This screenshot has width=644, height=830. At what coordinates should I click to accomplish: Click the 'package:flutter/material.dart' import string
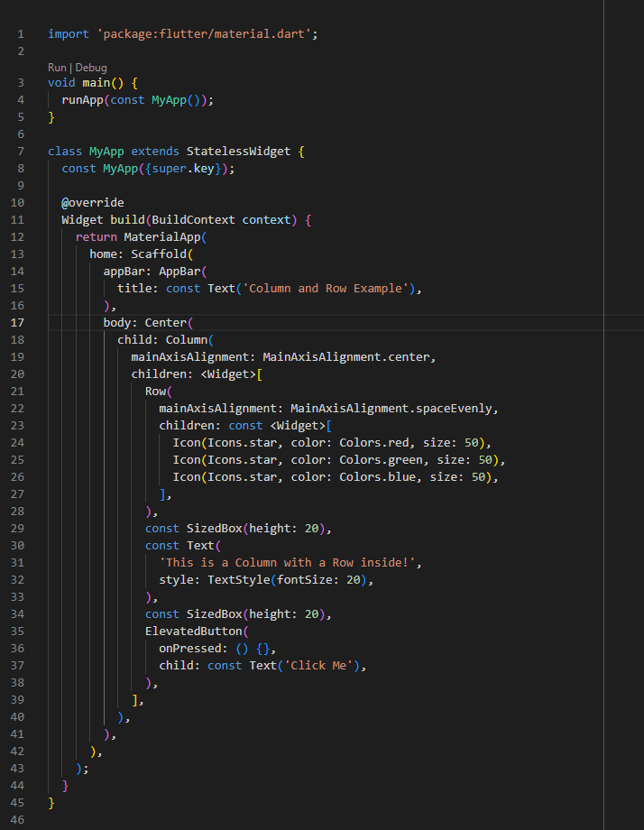pos(204,34)
